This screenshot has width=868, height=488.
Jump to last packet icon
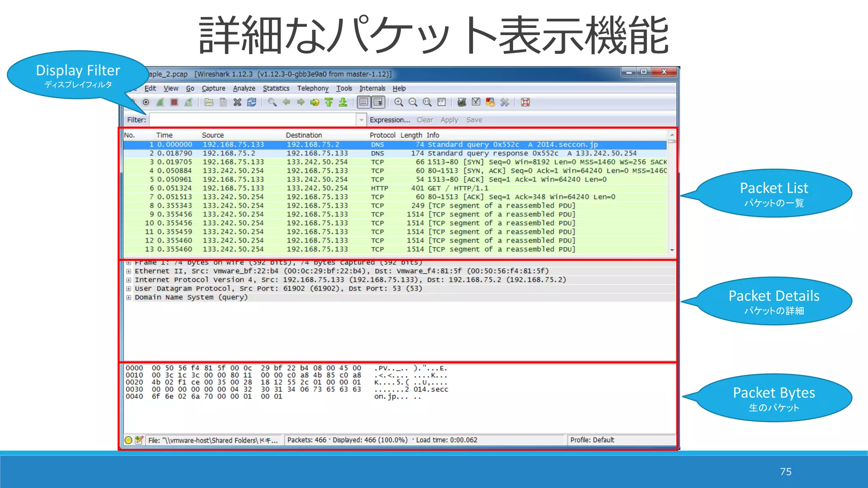pyautogui.click(x=343, y=102)
